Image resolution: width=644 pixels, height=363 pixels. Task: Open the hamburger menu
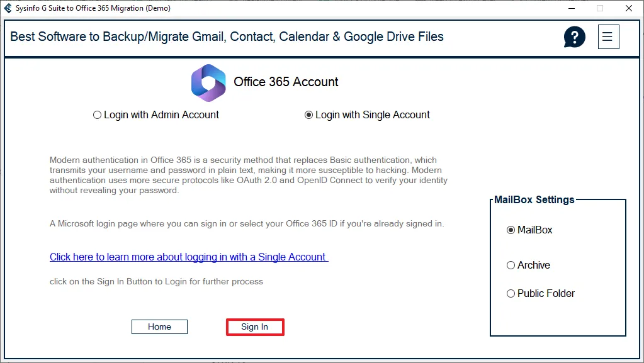[608, 37]
